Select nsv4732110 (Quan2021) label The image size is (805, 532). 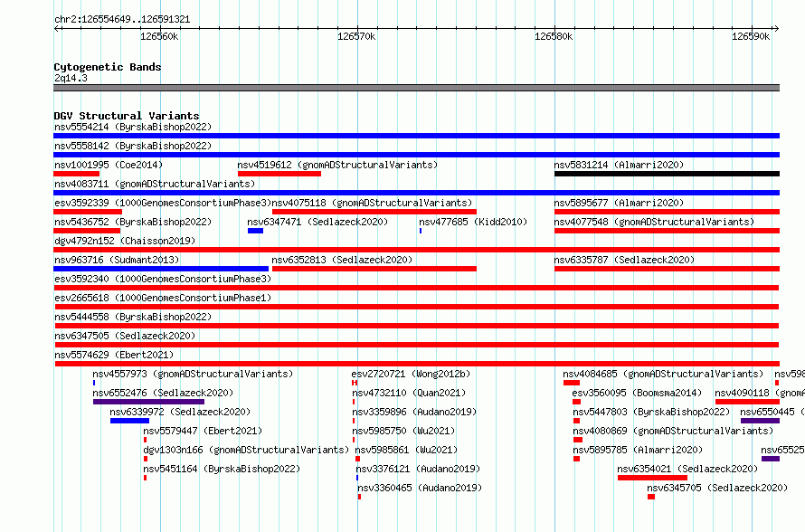tap(409, 393)
